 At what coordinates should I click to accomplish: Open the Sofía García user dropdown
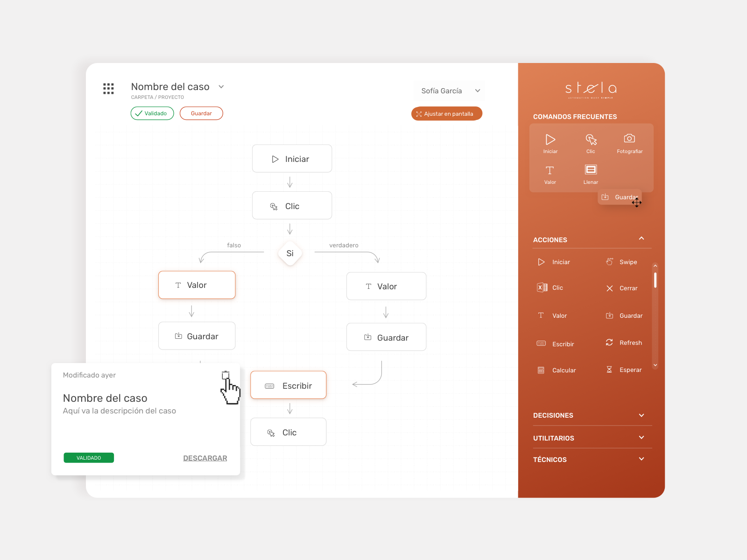point(450,91)
